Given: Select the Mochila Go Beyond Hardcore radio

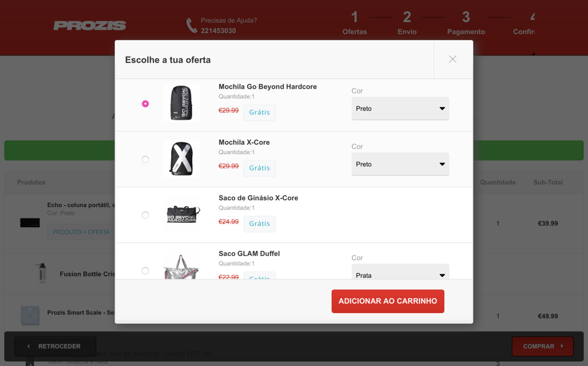Looking at the screenshot, I should (x=145, y=104).
